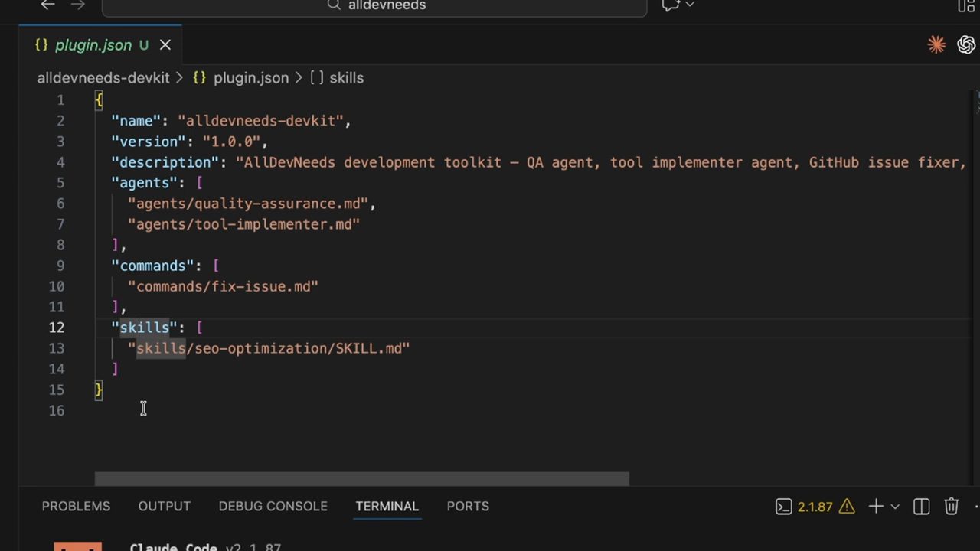Split the terminal pane
980x551 pixels.
point(921,507)
